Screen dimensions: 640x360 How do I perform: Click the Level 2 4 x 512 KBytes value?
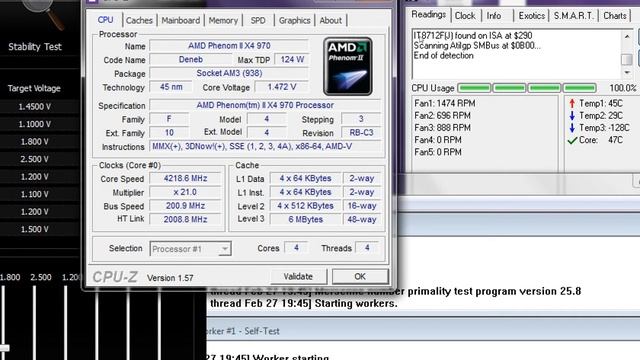[305, 206]
